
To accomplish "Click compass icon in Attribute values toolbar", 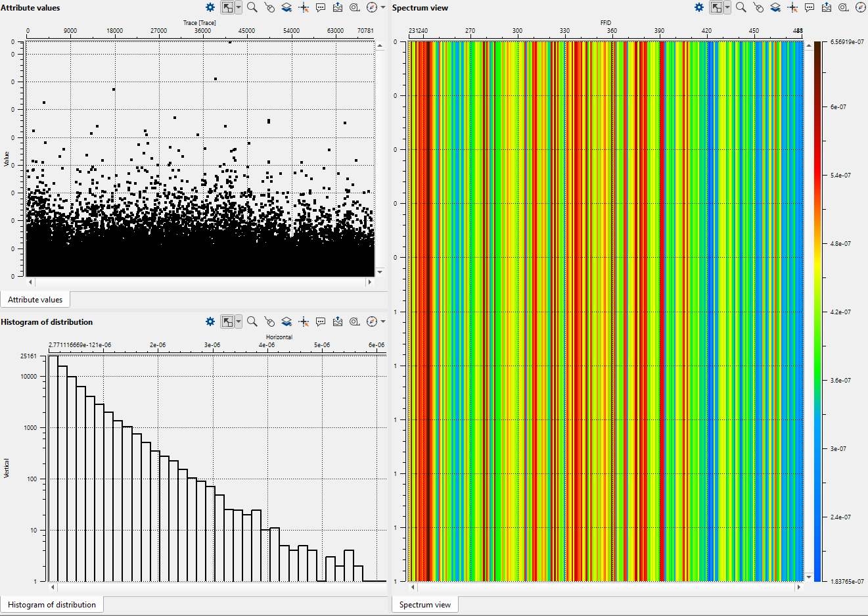I will [x=371, y=7].
